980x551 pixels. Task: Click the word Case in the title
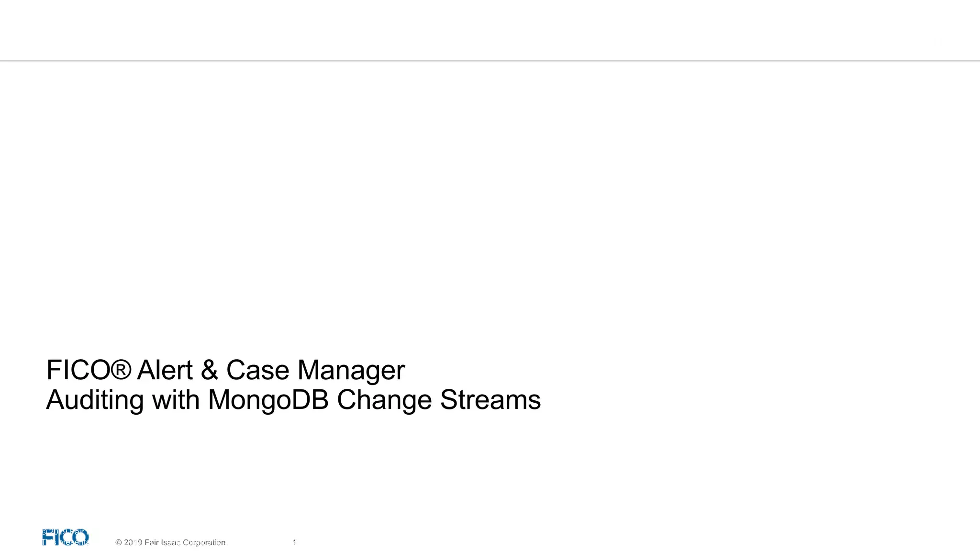click(257, 370)
